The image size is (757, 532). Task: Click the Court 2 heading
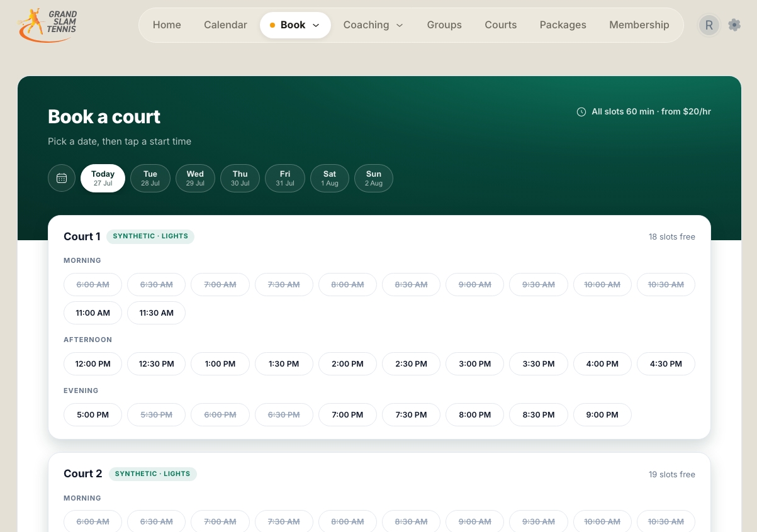click(x=83, y=474)
